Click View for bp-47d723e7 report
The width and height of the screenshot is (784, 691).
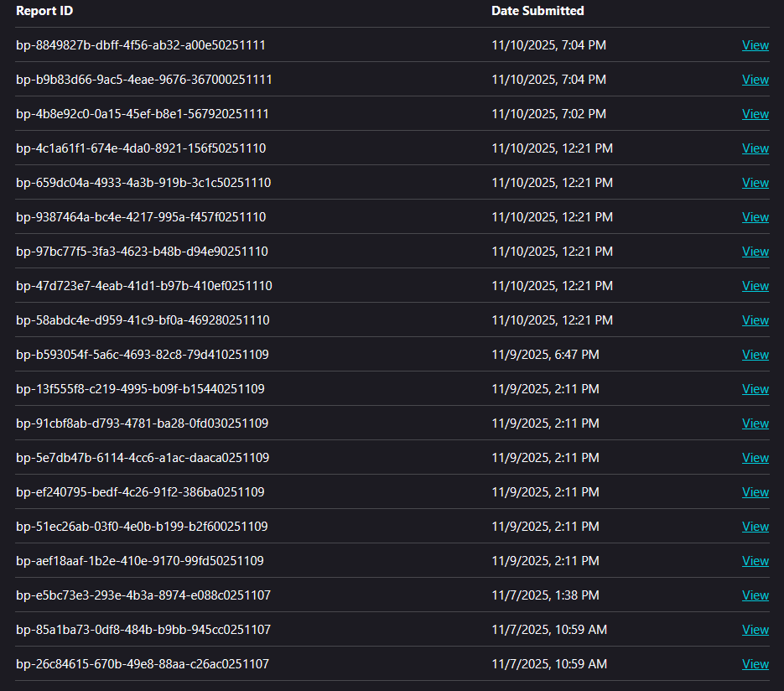(755, 286)
